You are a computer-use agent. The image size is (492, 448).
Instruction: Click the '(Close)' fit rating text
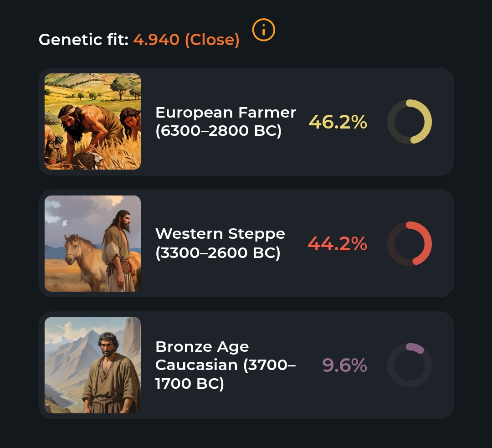(x=212, y=40)
